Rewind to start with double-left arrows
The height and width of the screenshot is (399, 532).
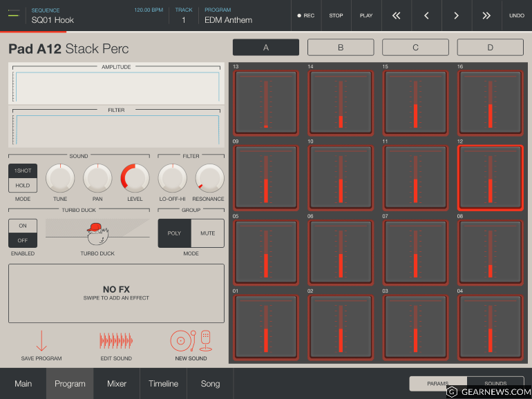click(x=397, y=16)
